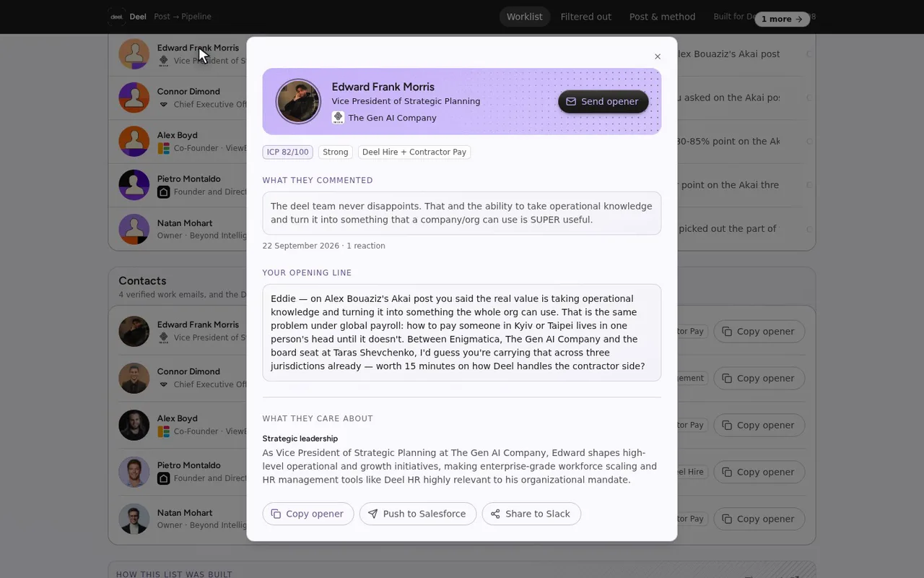This screenshot has height=578, width=924.
Task: Click Post → Pipeline breadcrumb text
Action: click(183, 17)
